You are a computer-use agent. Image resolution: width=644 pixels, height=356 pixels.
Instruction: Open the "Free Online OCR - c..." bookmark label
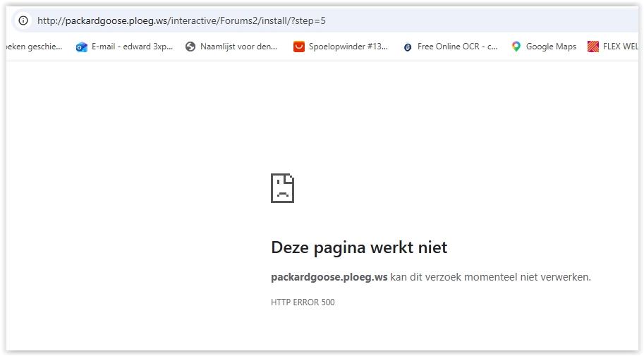point(457,47)
